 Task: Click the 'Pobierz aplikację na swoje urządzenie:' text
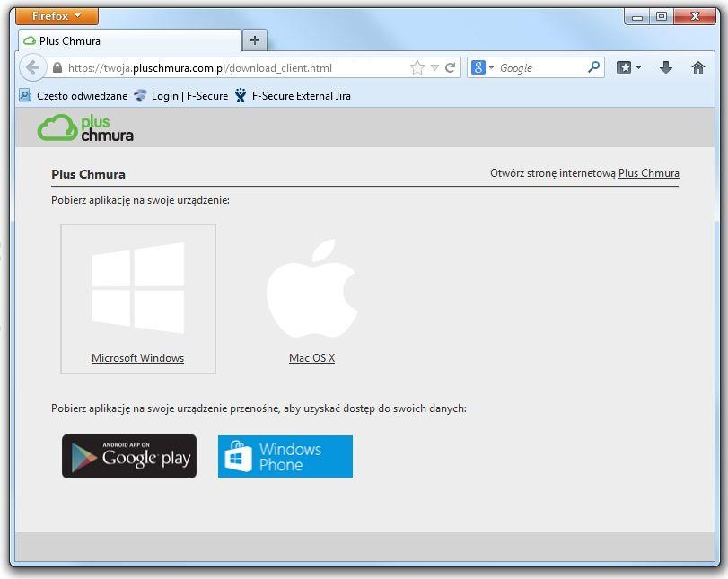140,200
